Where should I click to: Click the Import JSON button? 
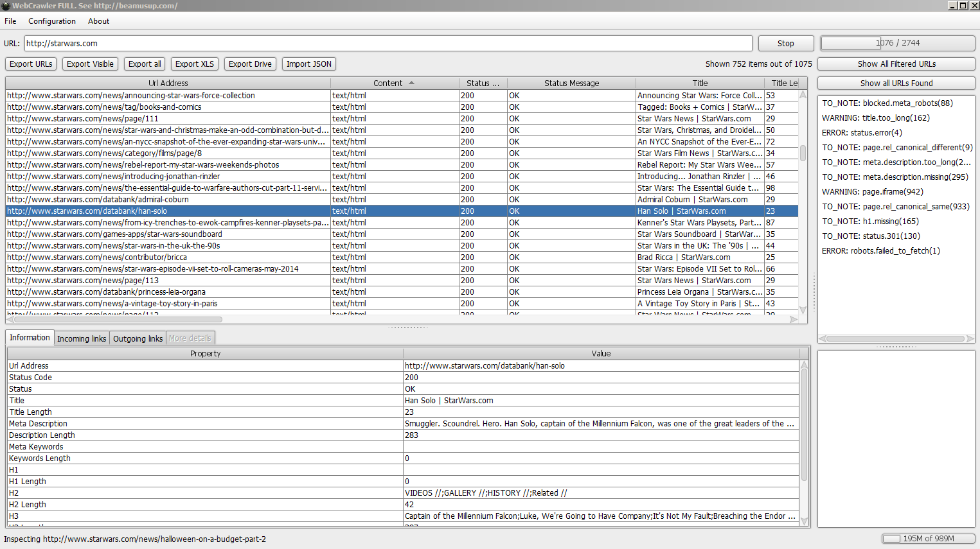coord(308,64)
